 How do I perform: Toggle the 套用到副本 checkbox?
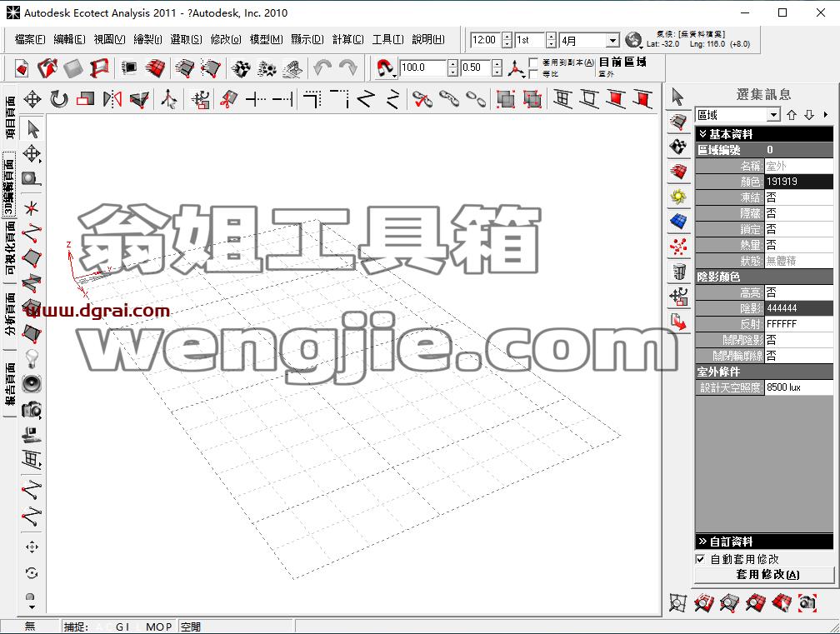(533, 62)
